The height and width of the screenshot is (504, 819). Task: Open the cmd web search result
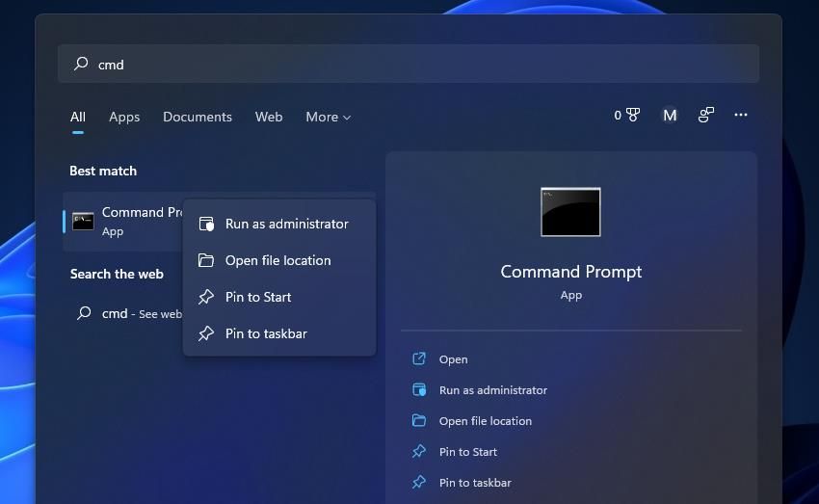pyautogui.click(x=127, y=313)
